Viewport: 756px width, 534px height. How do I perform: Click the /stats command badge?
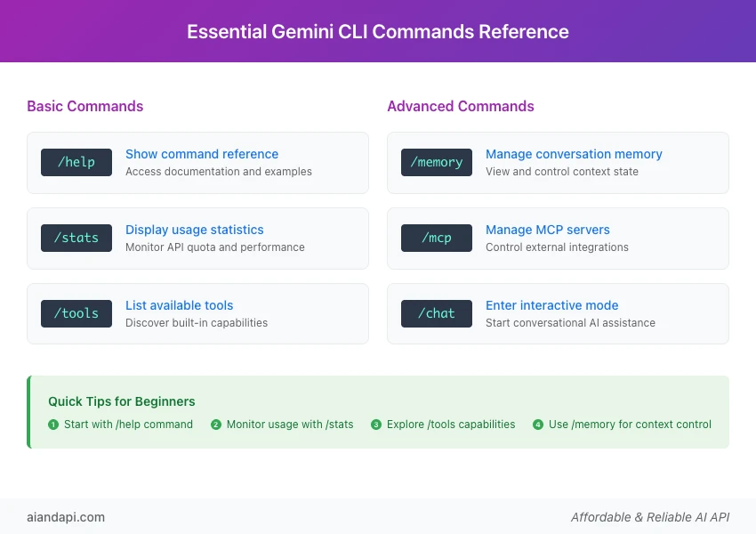click(x=76, y=238)
